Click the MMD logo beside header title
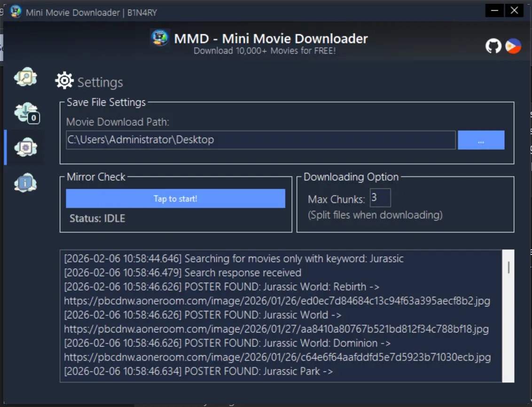Screen dimensions: 532x407 (159, 38)
